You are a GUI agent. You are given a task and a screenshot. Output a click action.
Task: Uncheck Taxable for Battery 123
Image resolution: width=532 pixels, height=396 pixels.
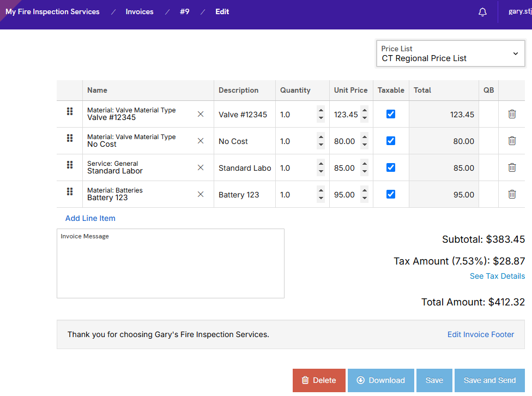click(x=391, y=194)
